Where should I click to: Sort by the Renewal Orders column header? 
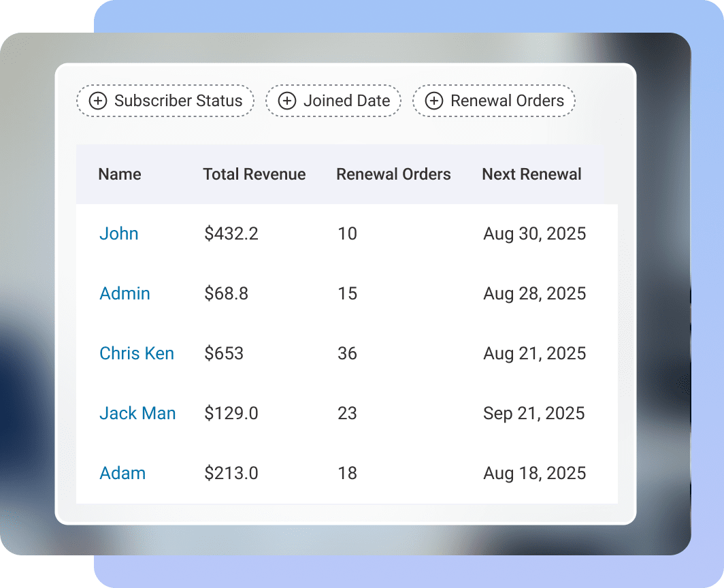(393, 174)
